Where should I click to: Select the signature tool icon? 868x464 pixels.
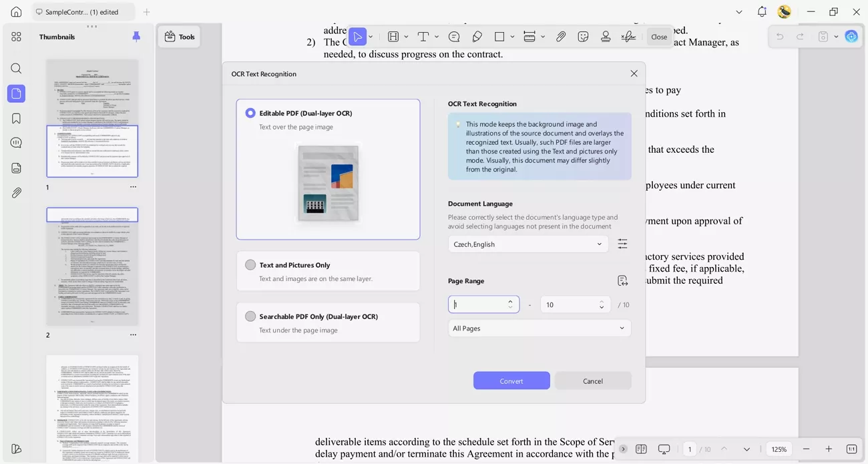coord(628,37)
